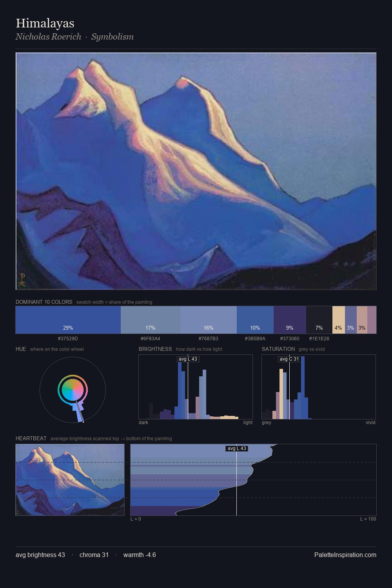The height and width of the screenshot is (588, 392).
Task: Click 'chroma 31' in footer
Action: pos(94,555)
